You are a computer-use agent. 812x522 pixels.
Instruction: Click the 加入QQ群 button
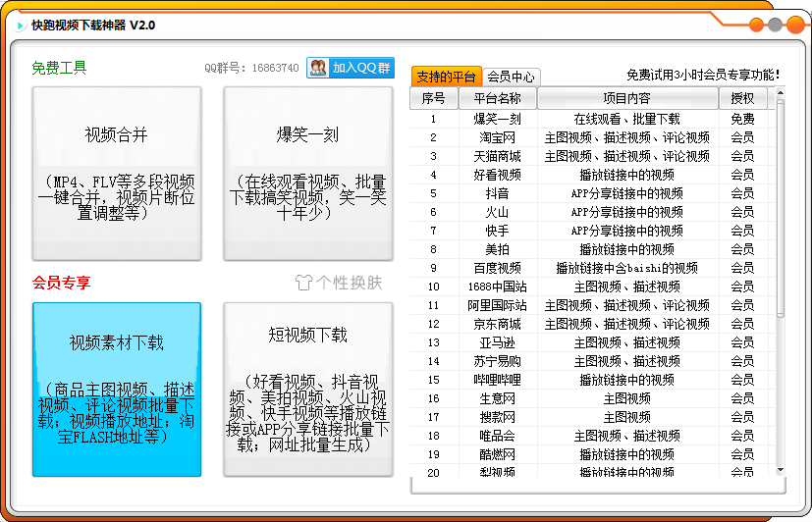351,68
